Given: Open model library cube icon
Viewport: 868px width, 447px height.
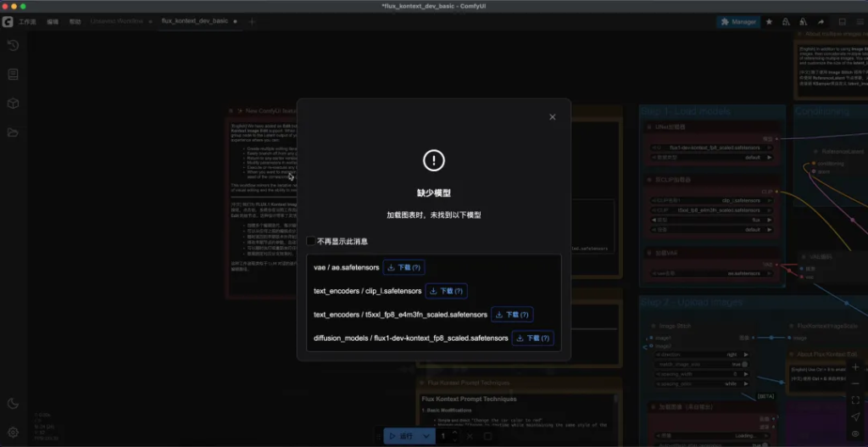Looking at the screenshot, I should pyautogui.click(x=14, y=103).
